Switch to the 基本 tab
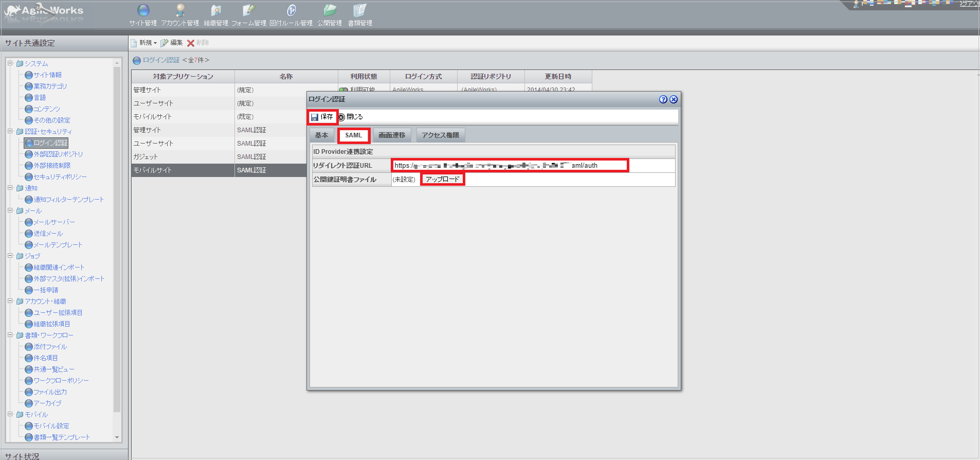This screenshot has width=980, height=460. tap(322, 135)
